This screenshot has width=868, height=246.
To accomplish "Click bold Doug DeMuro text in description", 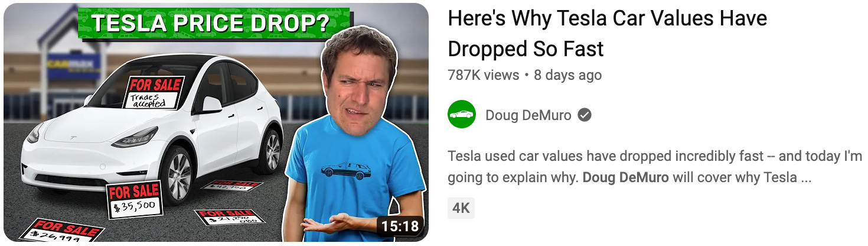I will (x=625, y=177).
